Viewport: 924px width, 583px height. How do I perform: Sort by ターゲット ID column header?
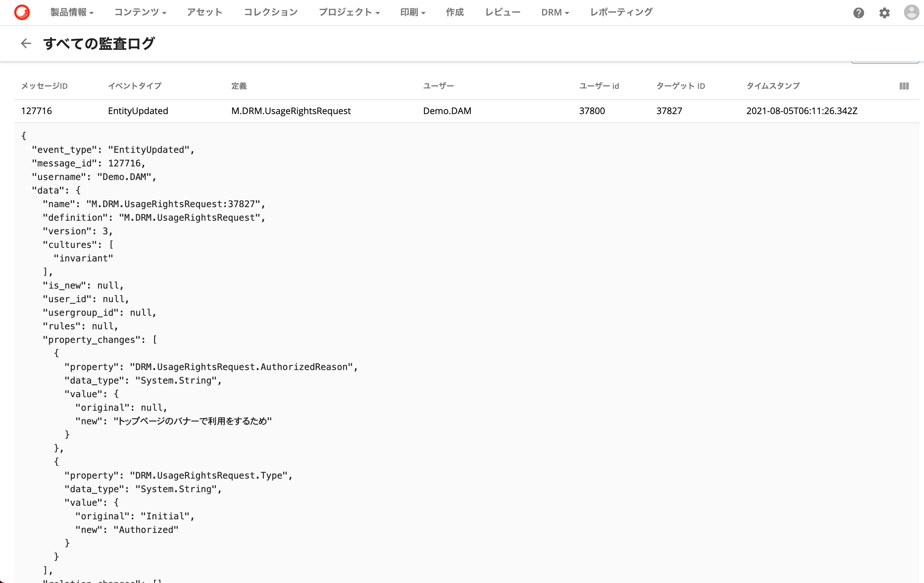click(680, 86)
